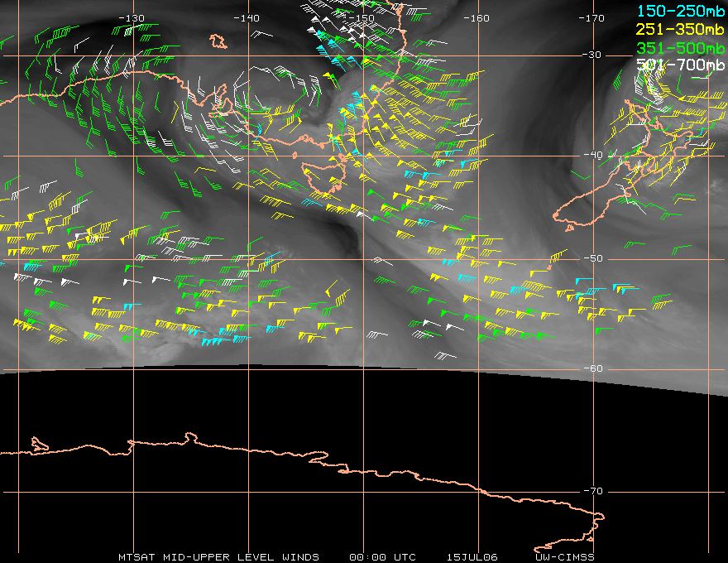728x563 pixels.
Task: Click the -70 latitude label
Action: point(593,491)
